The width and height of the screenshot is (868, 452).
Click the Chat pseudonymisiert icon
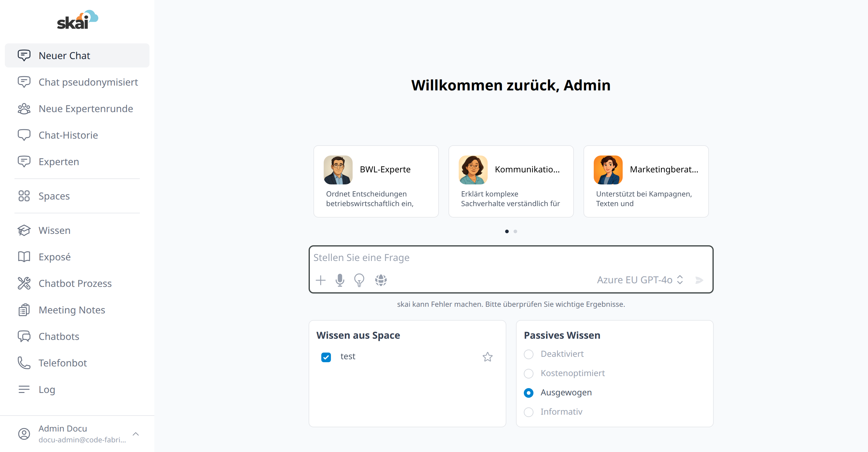(24, 82)
